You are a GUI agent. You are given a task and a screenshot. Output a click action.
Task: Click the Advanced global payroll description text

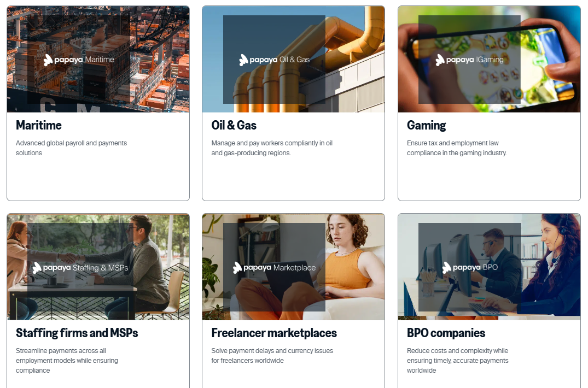click(x=71, y=148)
